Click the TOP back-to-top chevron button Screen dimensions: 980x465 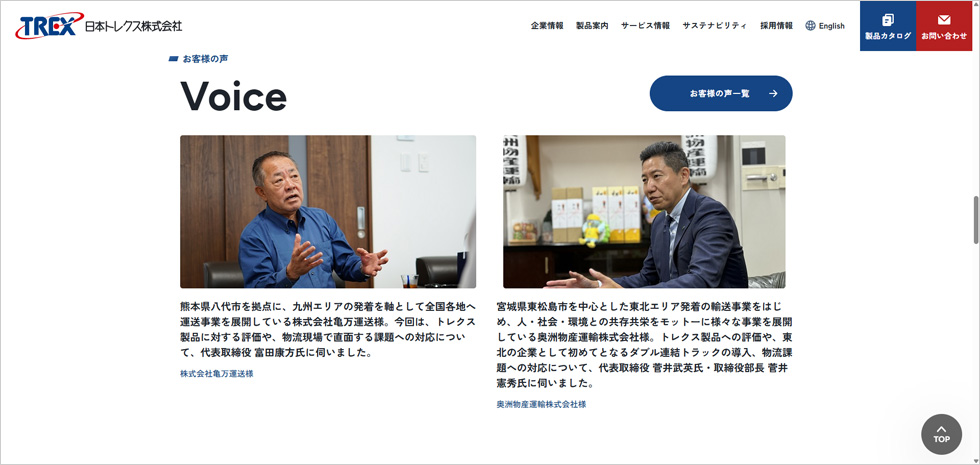coord(941,434)
